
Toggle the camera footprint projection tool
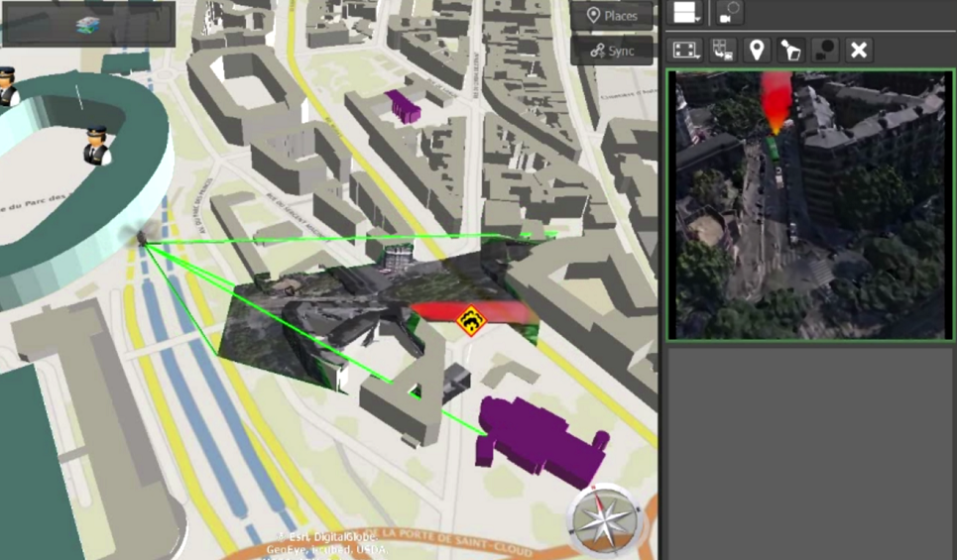click(x=790, y=50)
